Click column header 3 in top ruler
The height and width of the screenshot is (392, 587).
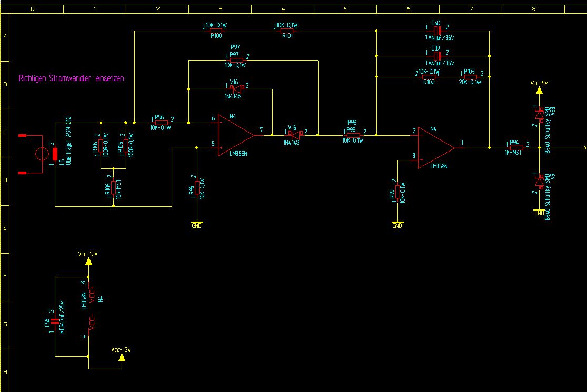coord(220,9)
